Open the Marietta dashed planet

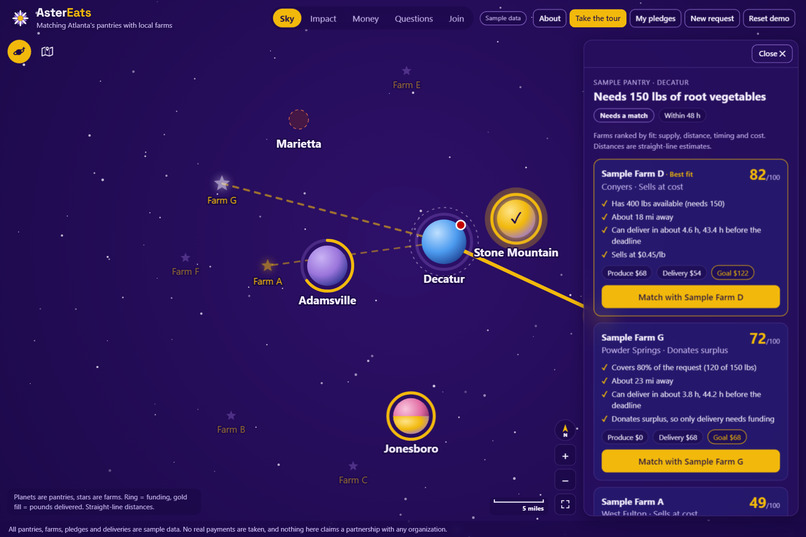(298, 119)
